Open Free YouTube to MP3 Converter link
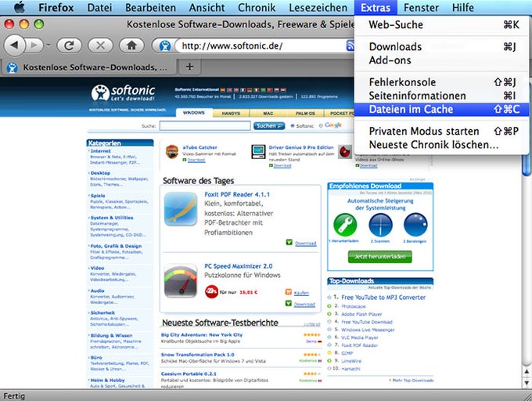The height and width of the screenshot is (401, 532). pyautogui.click(x=383, y=298)
